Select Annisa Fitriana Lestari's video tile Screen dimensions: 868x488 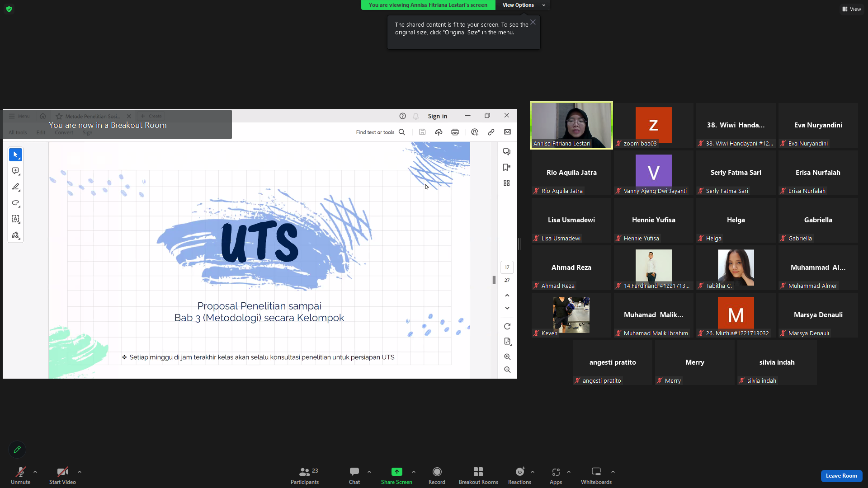coord(571,125)
